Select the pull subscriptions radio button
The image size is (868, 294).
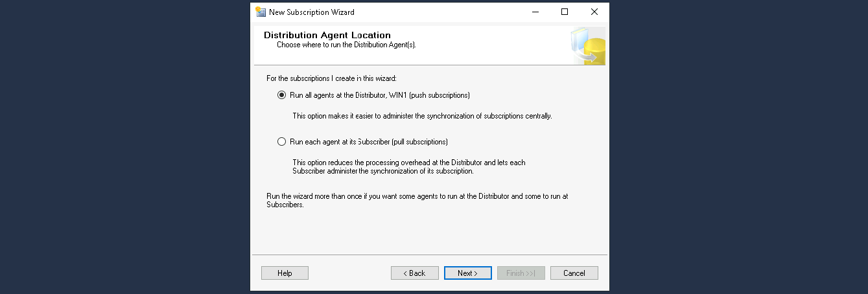click(281, 142)
